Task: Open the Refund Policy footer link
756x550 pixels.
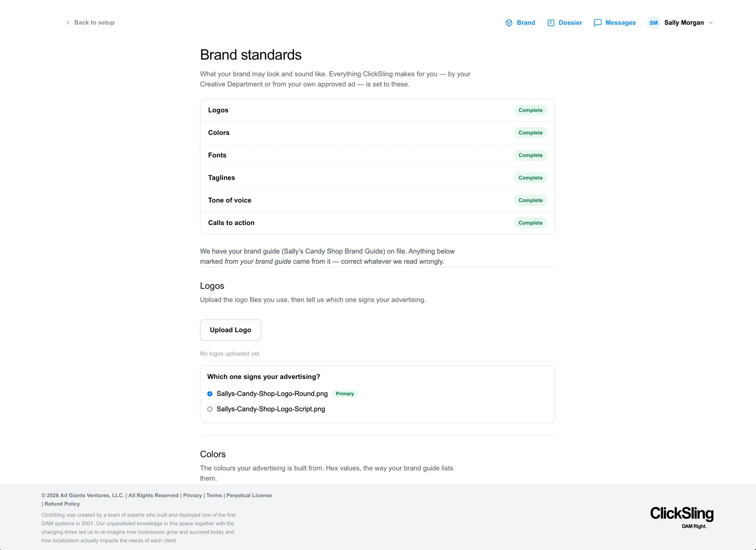Action: pyautogui.click(x=62, y=504)
